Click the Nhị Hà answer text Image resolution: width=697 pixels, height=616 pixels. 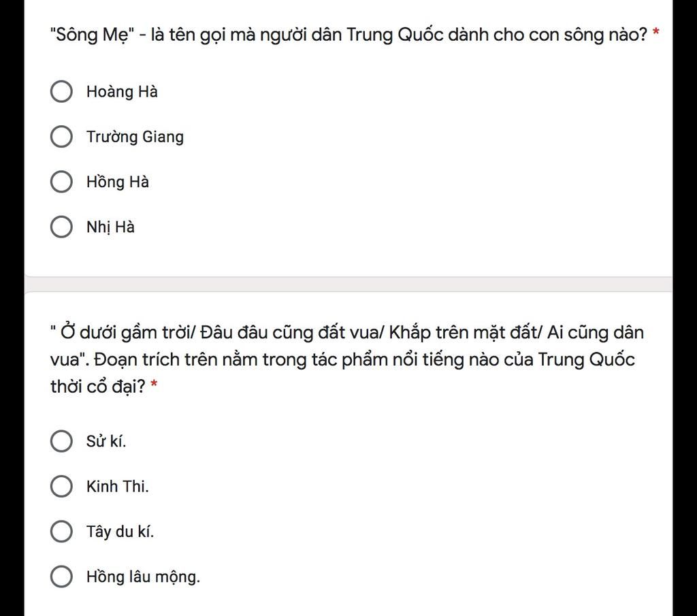[x=110, y=227]
